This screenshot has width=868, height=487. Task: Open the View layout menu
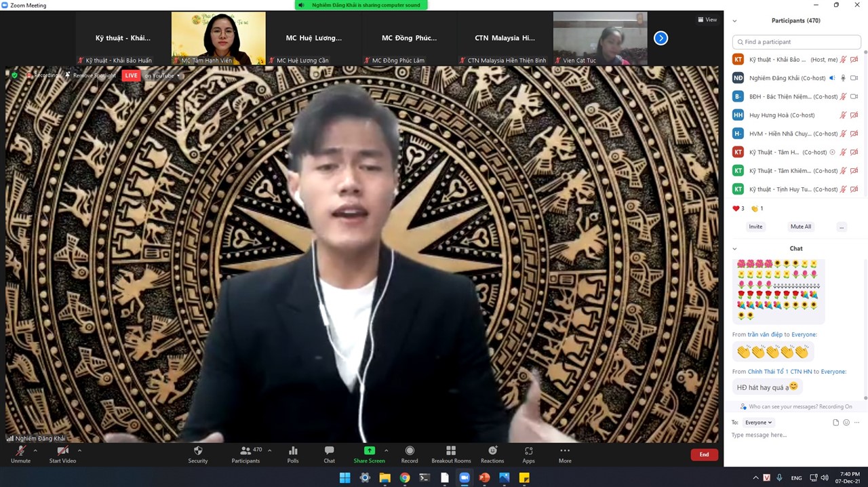pos(707,20)
